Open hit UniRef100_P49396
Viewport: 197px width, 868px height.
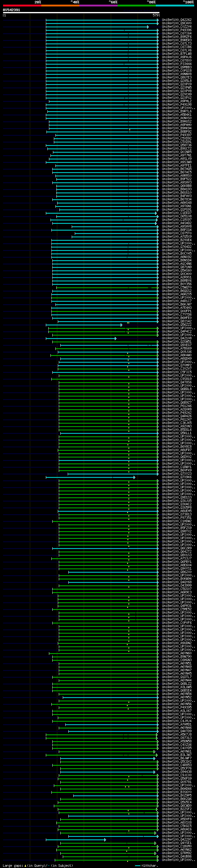[x=177, y=30]
